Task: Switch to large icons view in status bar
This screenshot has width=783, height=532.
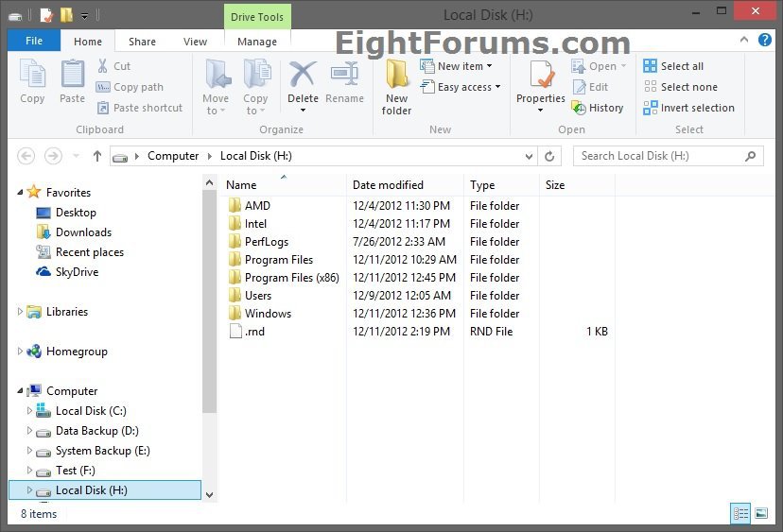Action: [761, 513]
